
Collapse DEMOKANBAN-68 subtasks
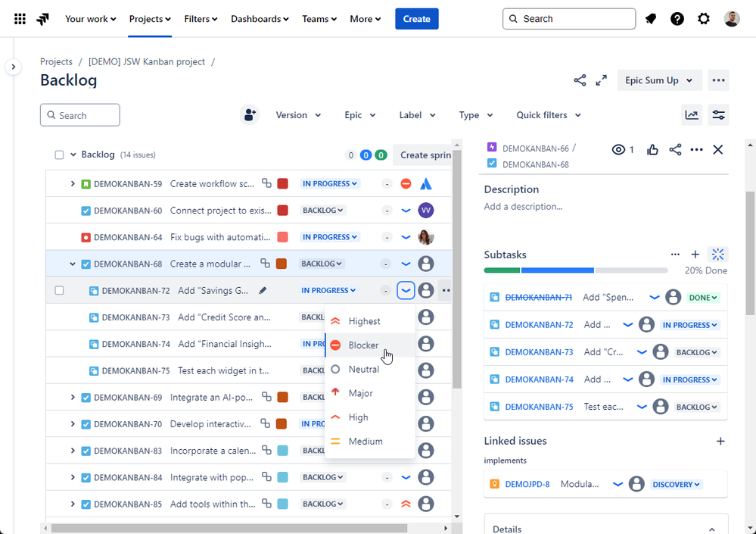pyautogui.click(x=73, y=264)
